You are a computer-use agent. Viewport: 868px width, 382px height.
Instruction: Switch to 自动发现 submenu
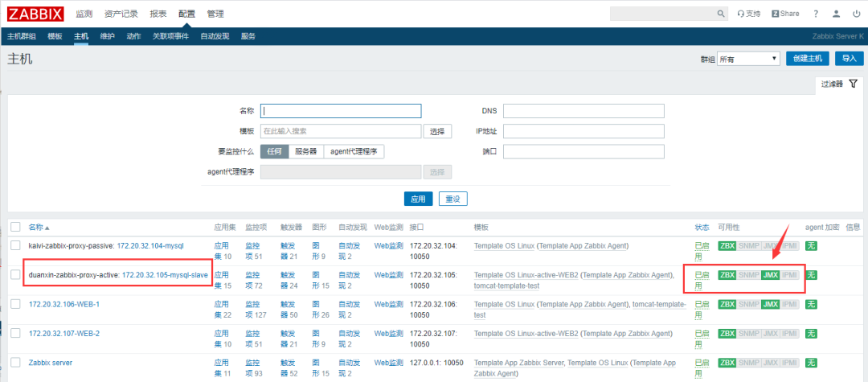215,36
